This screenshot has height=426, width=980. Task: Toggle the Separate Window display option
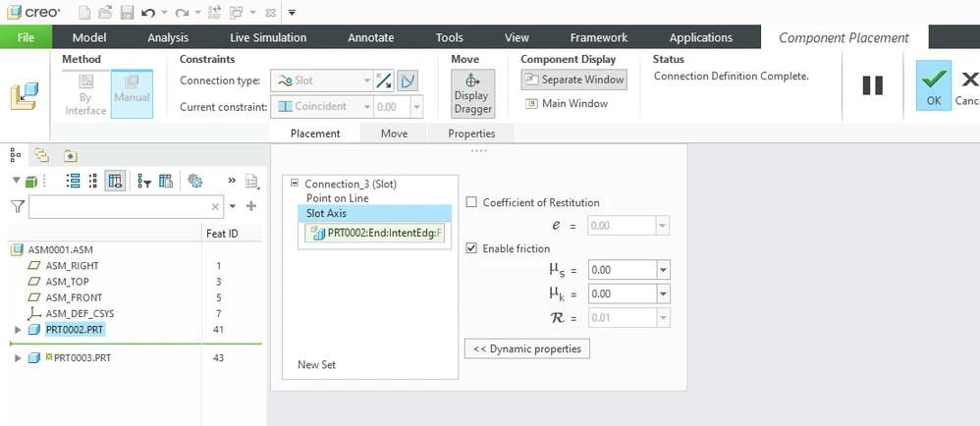pyautogui.click(x=574, y=80)
